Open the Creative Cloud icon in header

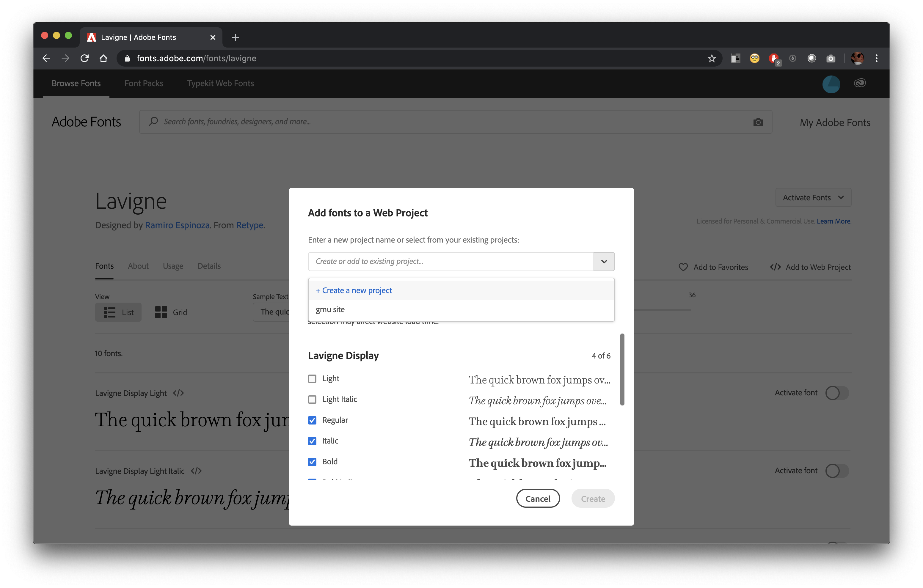[x=860, y=83]
